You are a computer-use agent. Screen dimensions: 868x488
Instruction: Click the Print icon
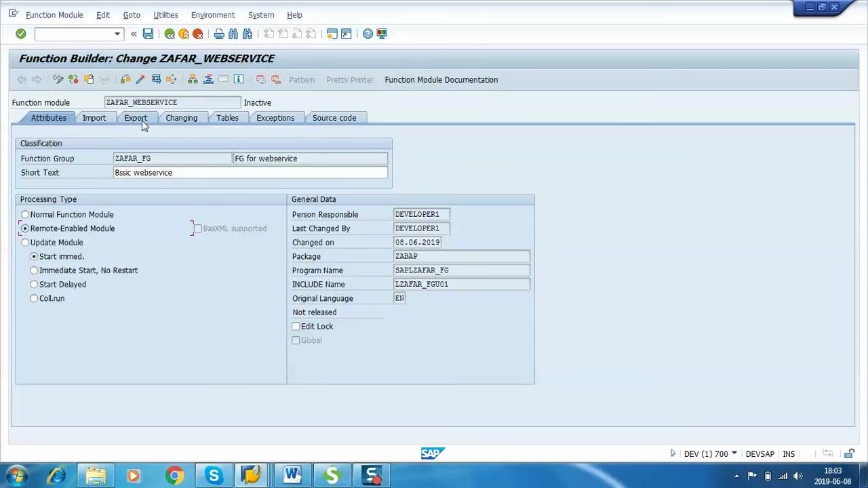pos(219,34)
